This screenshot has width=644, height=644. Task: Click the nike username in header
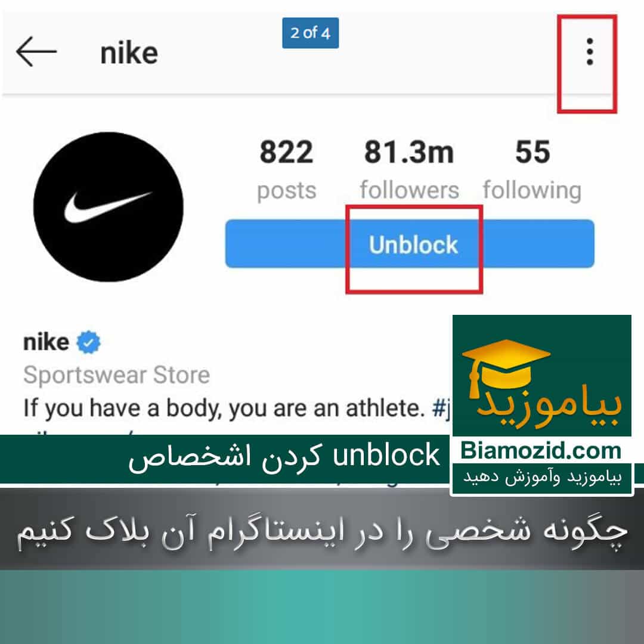pos(129,54)
